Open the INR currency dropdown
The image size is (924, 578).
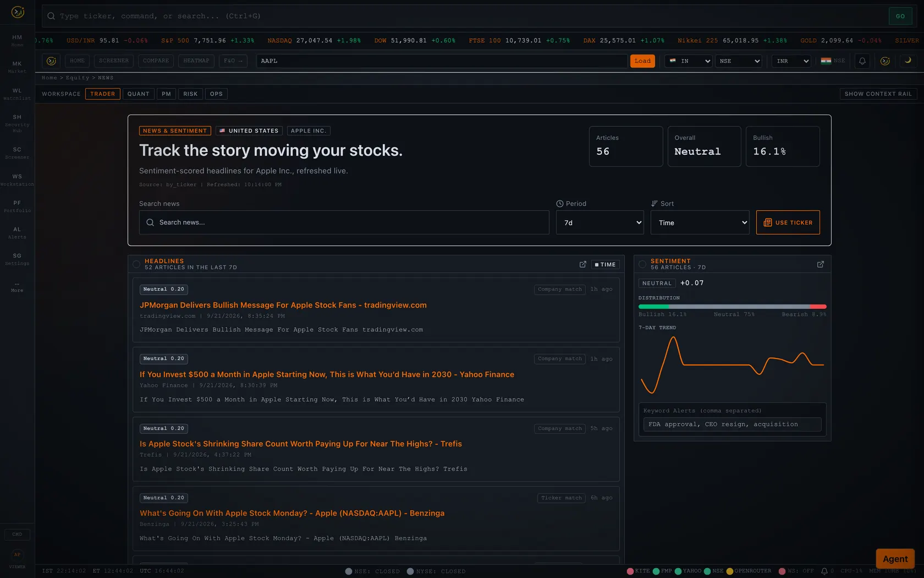pyautogui.click(x=791, y=61)
